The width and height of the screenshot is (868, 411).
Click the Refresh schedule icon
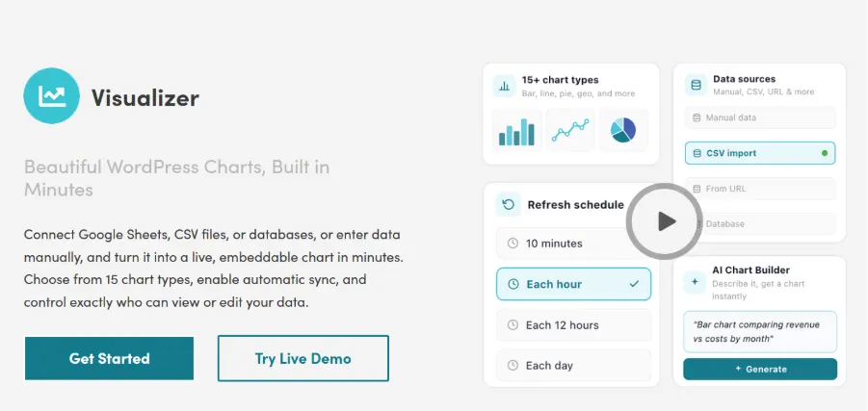coord(508,204)
